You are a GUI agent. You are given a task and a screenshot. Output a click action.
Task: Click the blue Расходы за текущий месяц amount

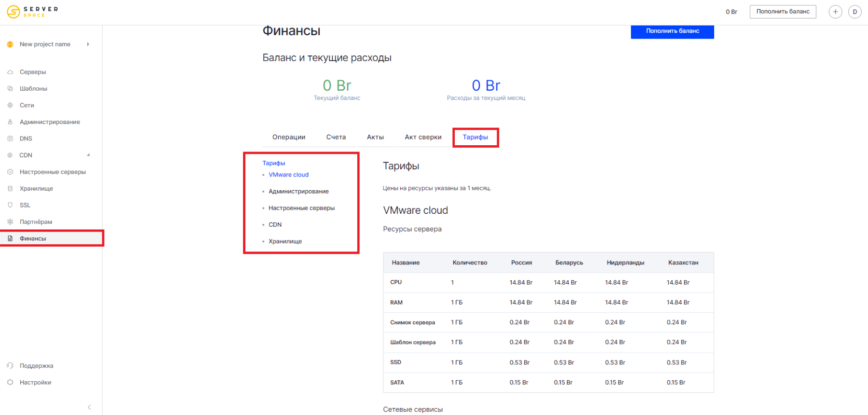click(486, 85)
